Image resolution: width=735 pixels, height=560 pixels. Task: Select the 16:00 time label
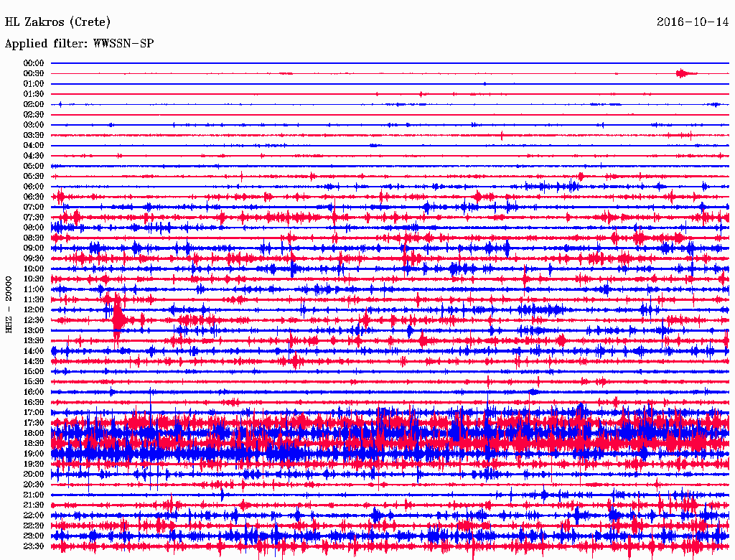pos(34,393)
